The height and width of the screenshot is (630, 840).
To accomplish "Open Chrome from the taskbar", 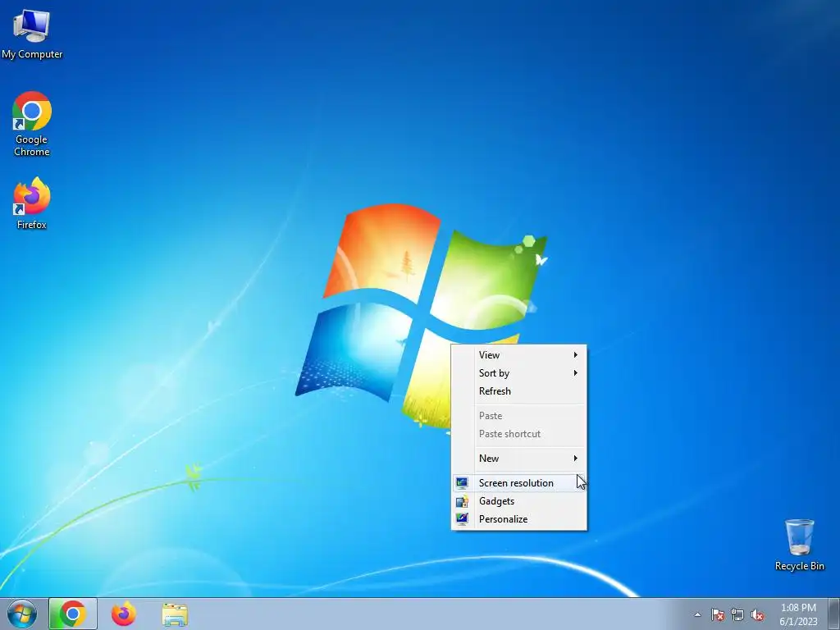I will point(73,614).
